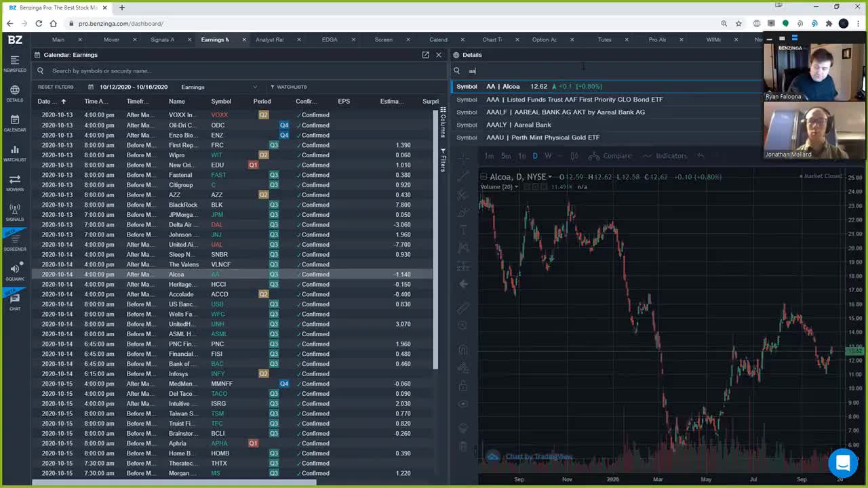Click browser zoom magnifier icon
The height and width of the screenshot is (488, 868).
point(724,24)
